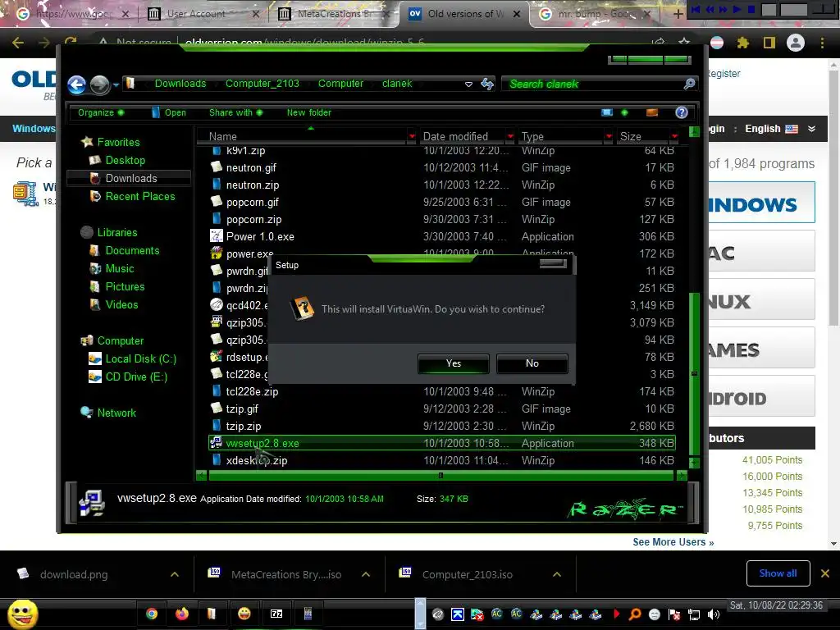Select Recent Places in Favorites
840x630 pixels.
[139, 197]
